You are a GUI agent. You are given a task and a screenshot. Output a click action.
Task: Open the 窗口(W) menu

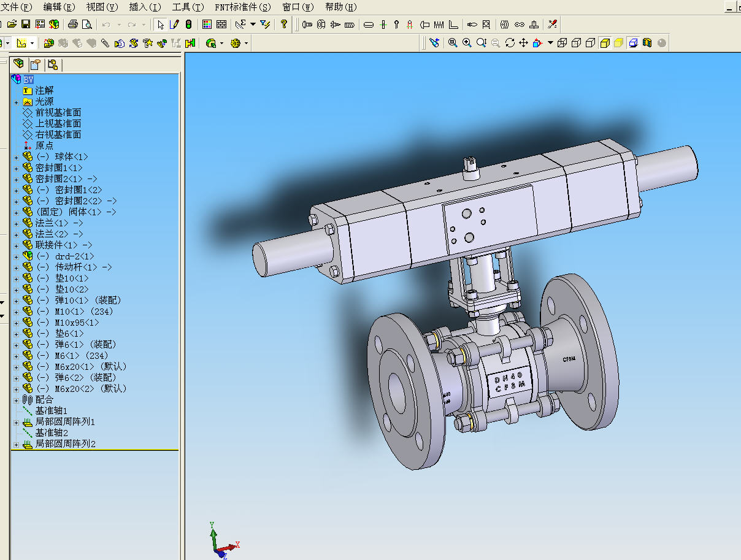pyautogui.click(x=298, y=7)
